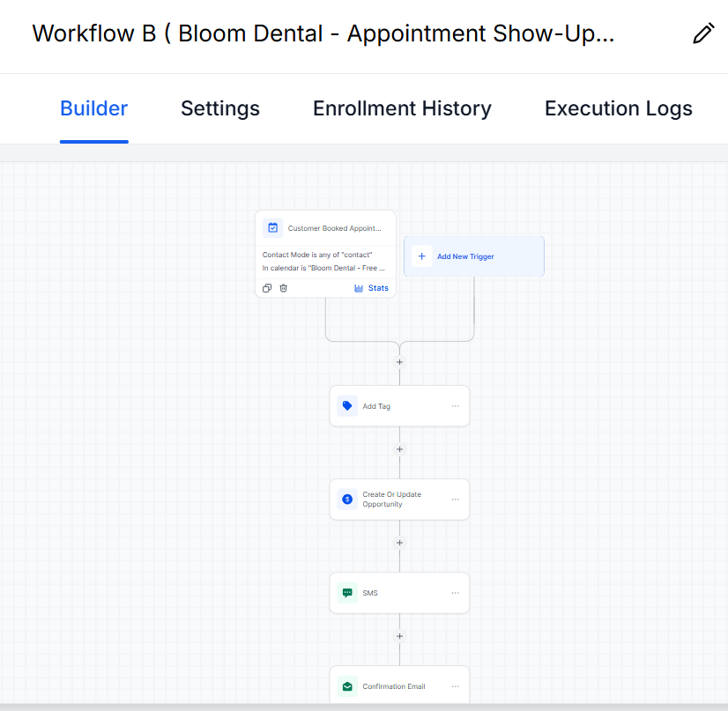
Task: Open the SMS action
Action: (399, 593)
